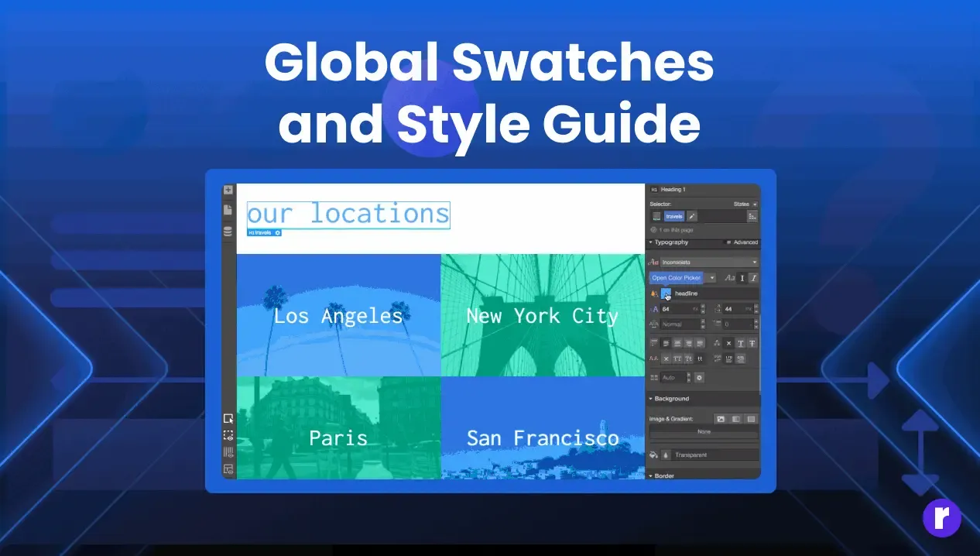The width and height of the screenshot is (980, 556).
Task: Toggle the grid overlay visibility icon
Action: click(228, 452)
